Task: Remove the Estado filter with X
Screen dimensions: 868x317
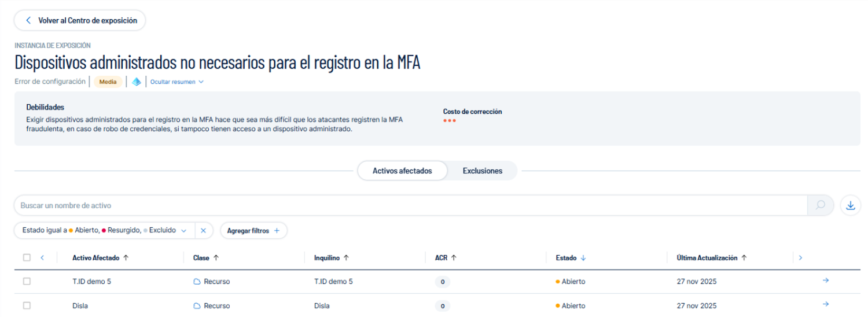Action: 203,230
